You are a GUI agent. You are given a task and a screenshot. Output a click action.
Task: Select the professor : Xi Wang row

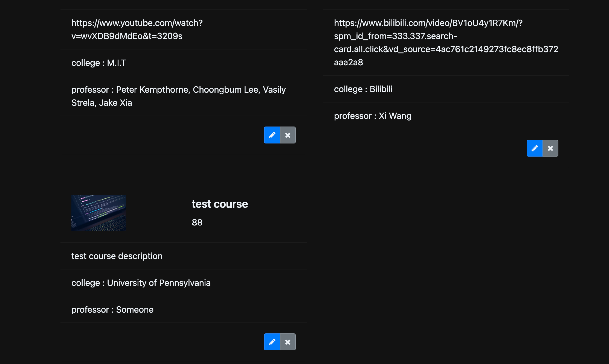[446, 116]
